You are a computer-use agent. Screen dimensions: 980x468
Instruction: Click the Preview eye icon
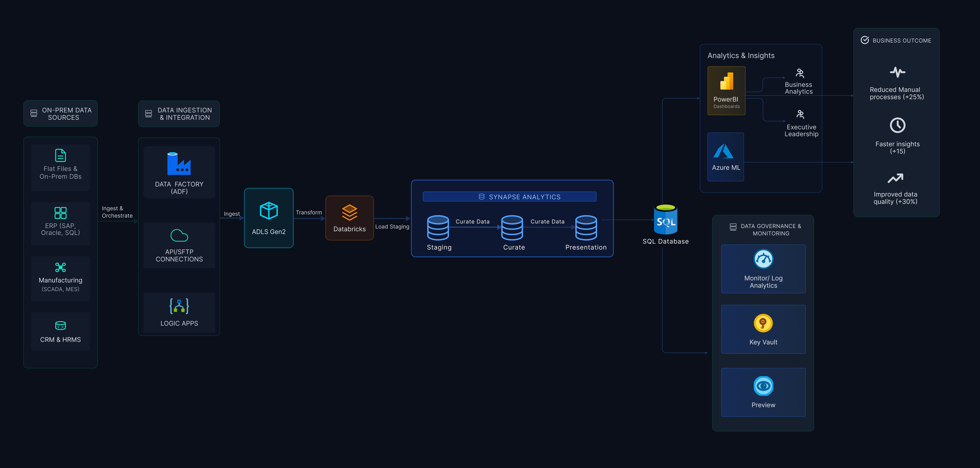[x=763, y=386]
